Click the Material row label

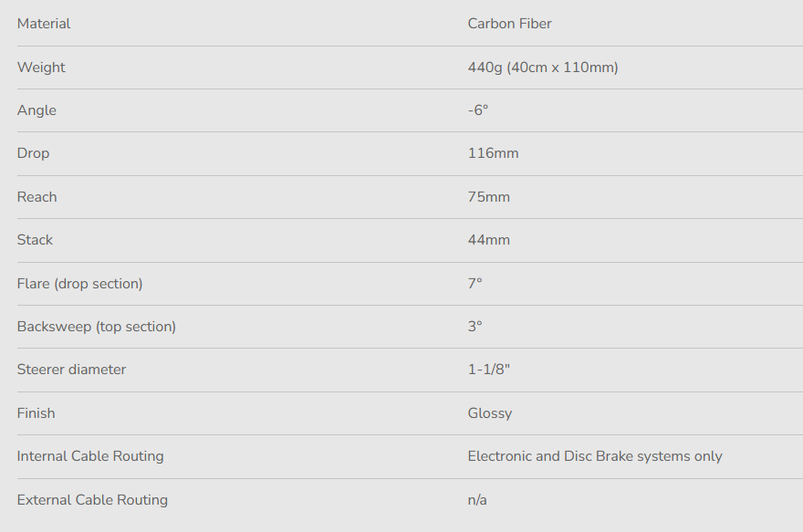44,24
